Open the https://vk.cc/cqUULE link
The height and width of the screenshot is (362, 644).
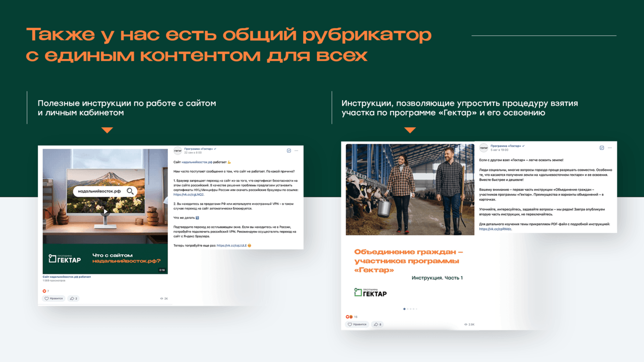pyautogui.click(x=232, y=245)
